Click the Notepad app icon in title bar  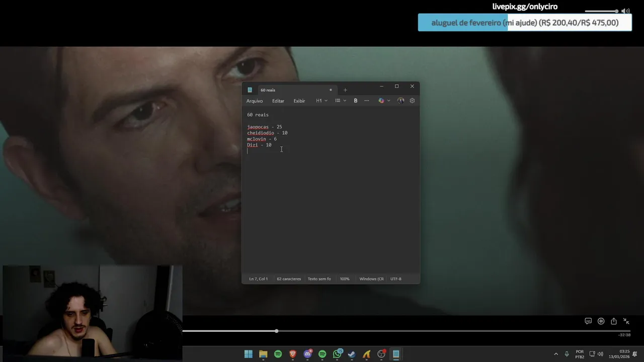[x=250, y=90]
